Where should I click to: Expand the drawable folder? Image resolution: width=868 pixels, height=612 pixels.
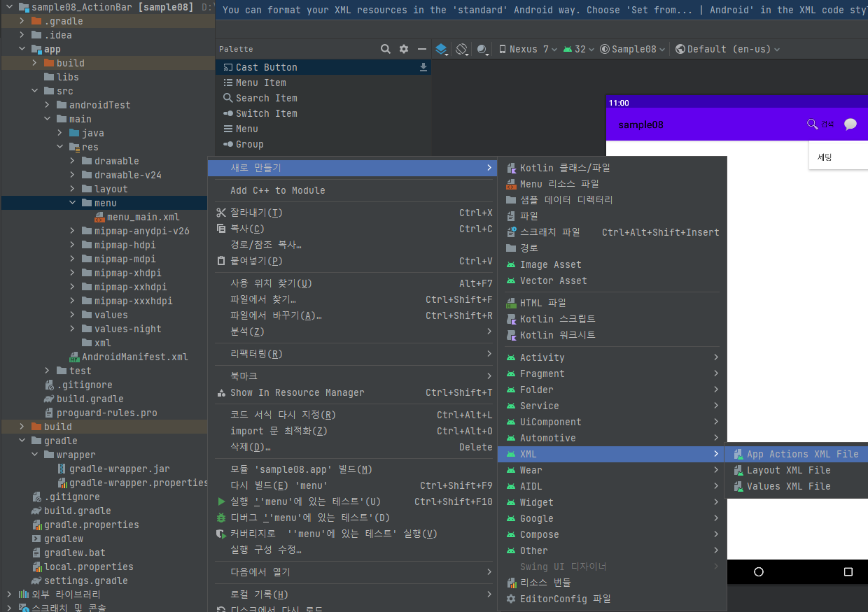pyautogui.click(x=73, y=161)
